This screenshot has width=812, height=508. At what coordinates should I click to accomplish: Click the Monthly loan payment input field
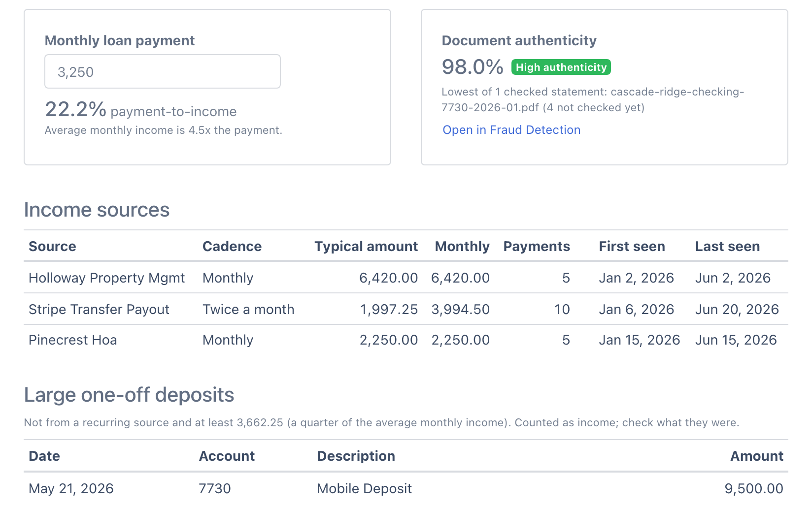pyautogui.click(x=163, y=71)
